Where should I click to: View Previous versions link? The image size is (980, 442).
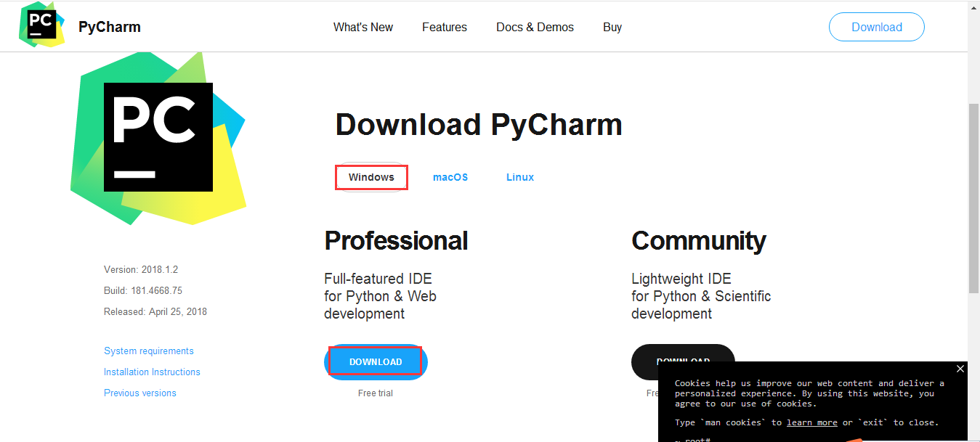140,393
